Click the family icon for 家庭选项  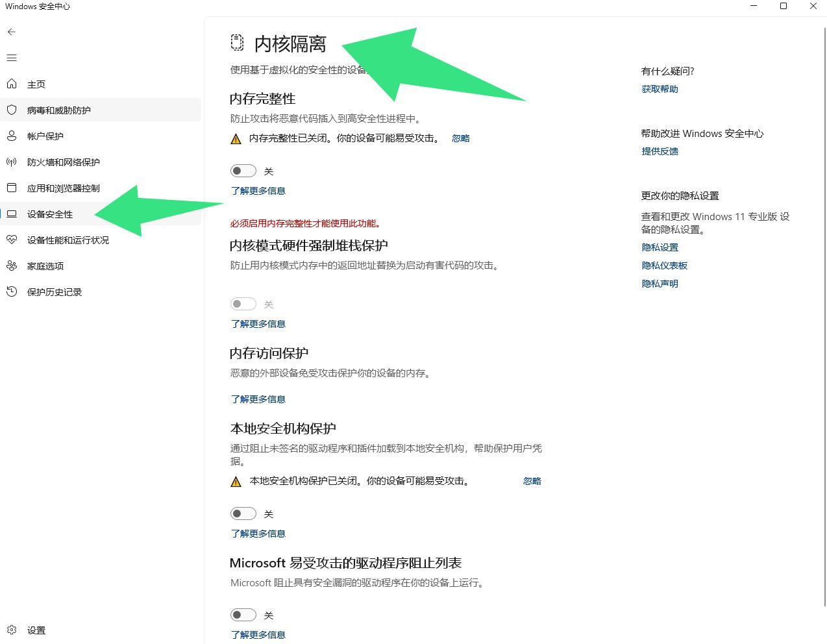12,266
